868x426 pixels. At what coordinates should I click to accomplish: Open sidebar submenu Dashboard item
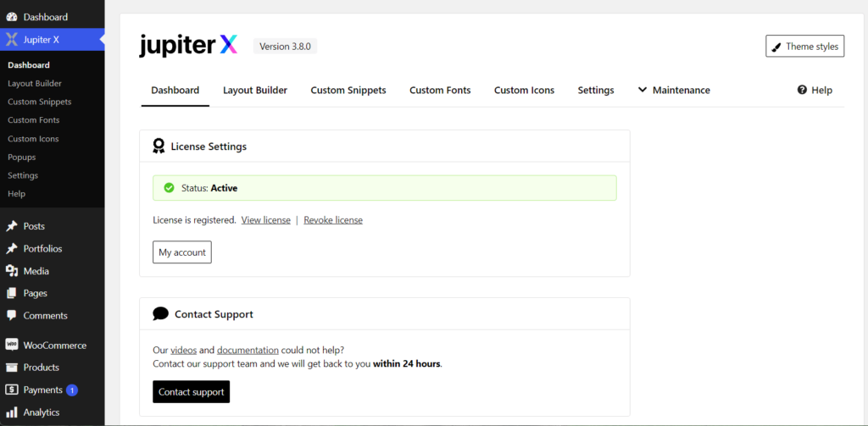(x=29, y=65)
